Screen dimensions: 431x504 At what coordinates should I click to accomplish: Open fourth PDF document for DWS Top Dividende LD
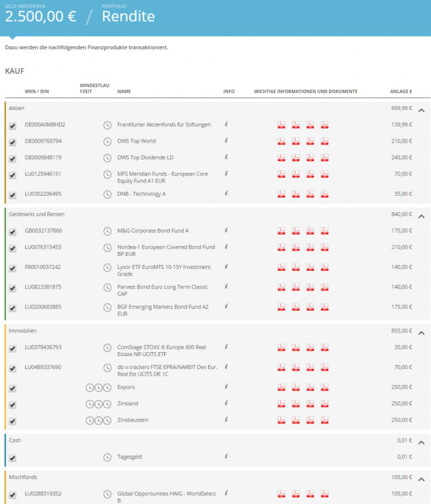coord(324,158)
